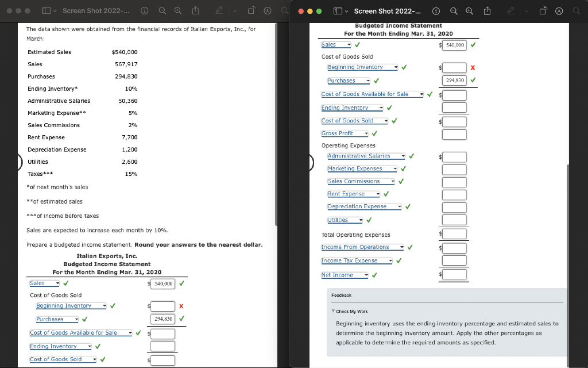The image size is (588, 368).
Task: Open Marketing Expenses dropdown
Action: (x=362, y=168)
